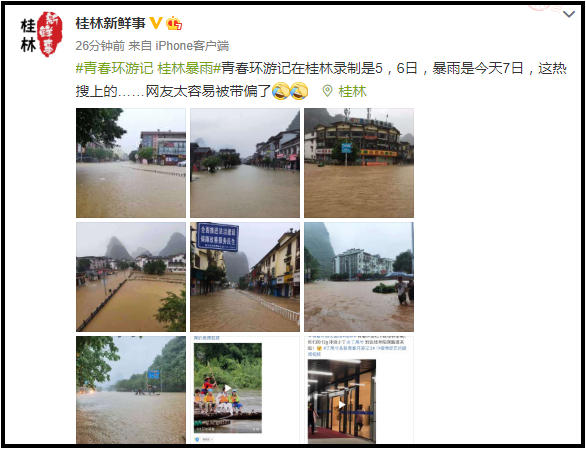Open the photo of building with yellow signs

[x=359, y=163]
